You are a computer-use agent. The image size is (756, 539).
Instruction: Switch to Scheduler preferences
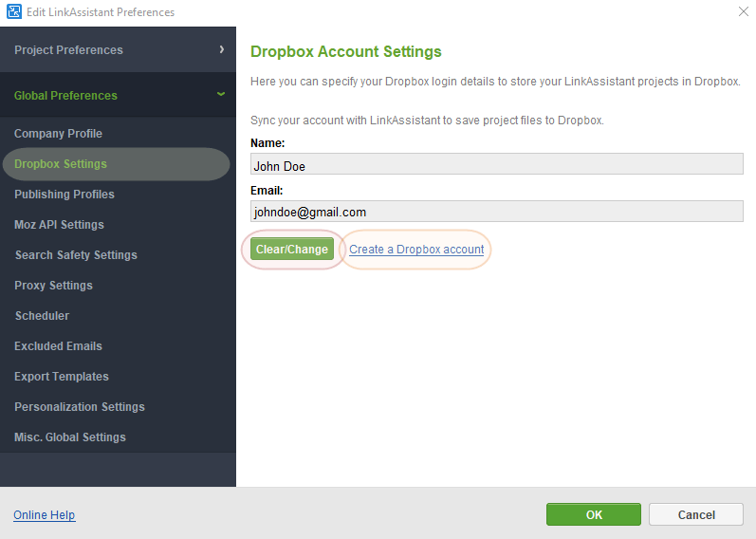42,316
